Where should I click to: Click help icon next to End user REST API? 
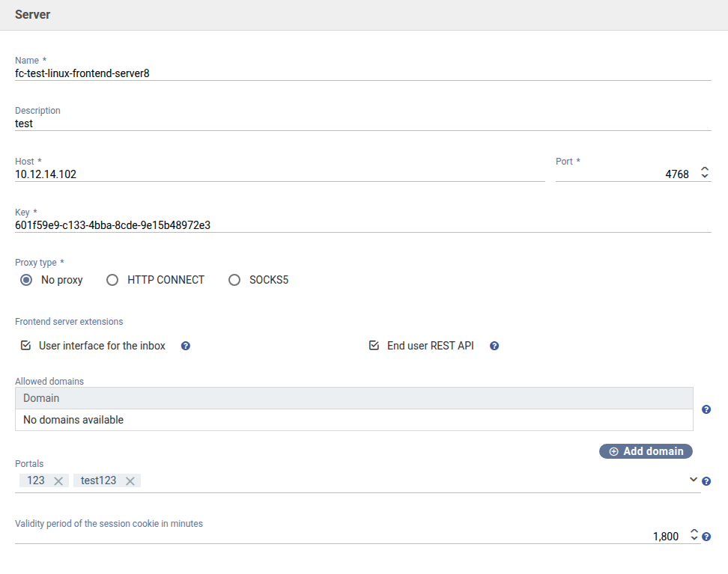click(494, 346)
